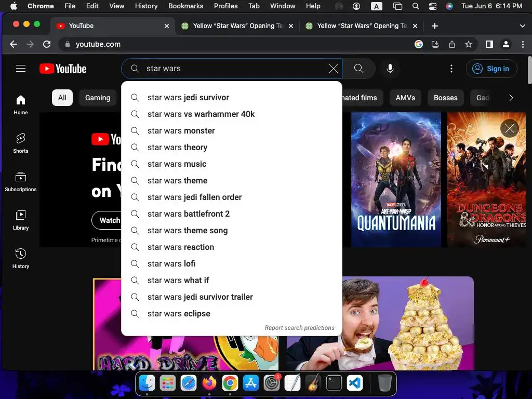Reload the YouTube page
532x399 pixels.
tap(47, 44)
